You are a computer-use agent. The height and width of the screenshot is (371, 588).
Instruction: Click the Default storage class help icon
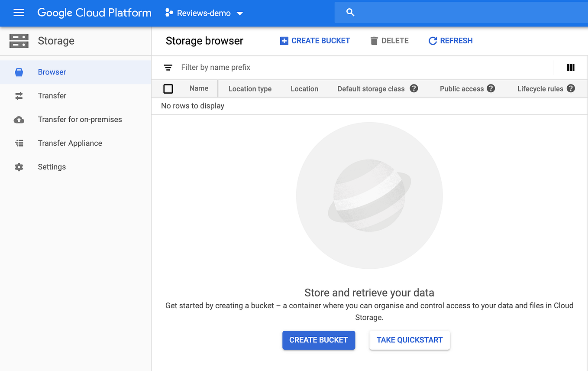tap(414, 88)
